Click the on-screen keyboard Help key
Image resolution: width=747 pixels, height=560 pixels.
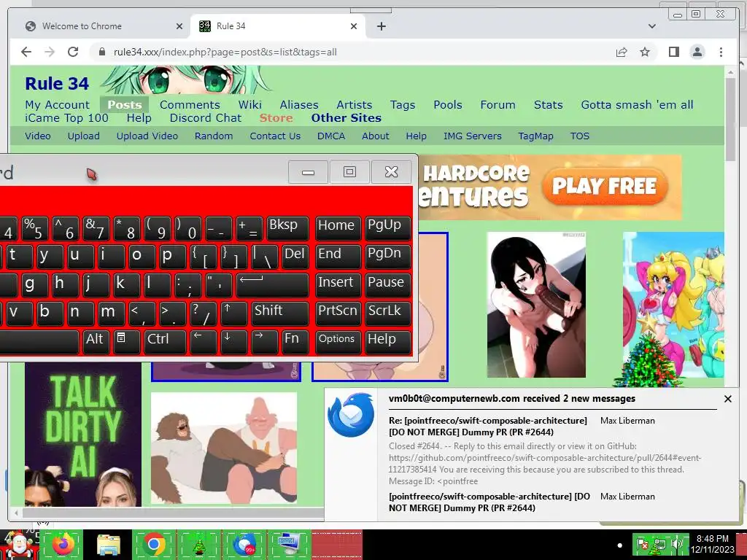[387, 343]
